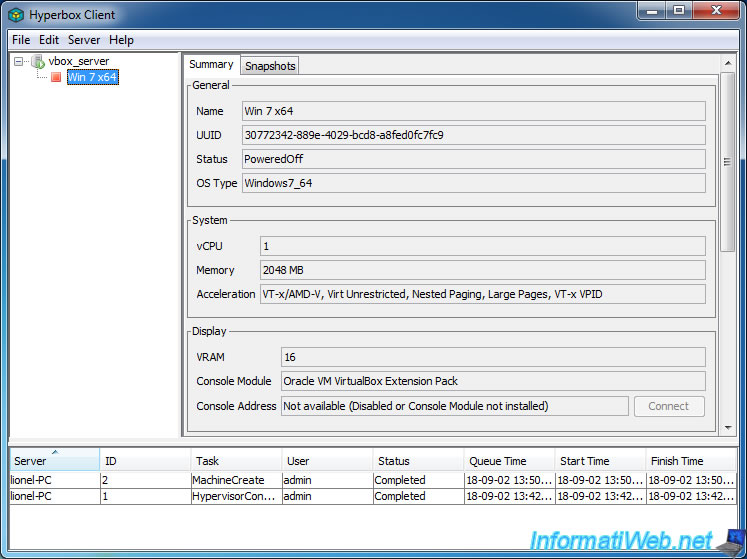
Task: Click the summary panel vertical scrollbar thumb
Action: click(x=727, y=162)
